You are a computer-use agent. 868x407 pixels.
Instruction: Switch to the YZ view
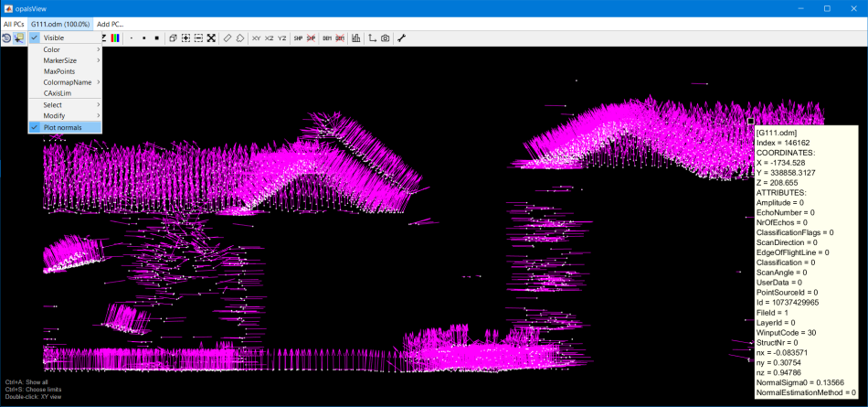281,38
